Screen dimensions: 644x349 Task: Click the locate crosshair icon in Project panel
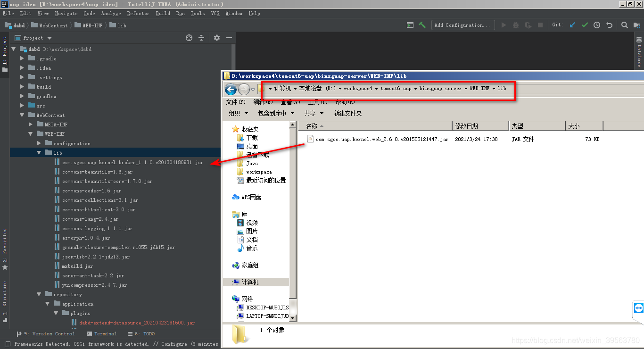(x=189, y=38)
